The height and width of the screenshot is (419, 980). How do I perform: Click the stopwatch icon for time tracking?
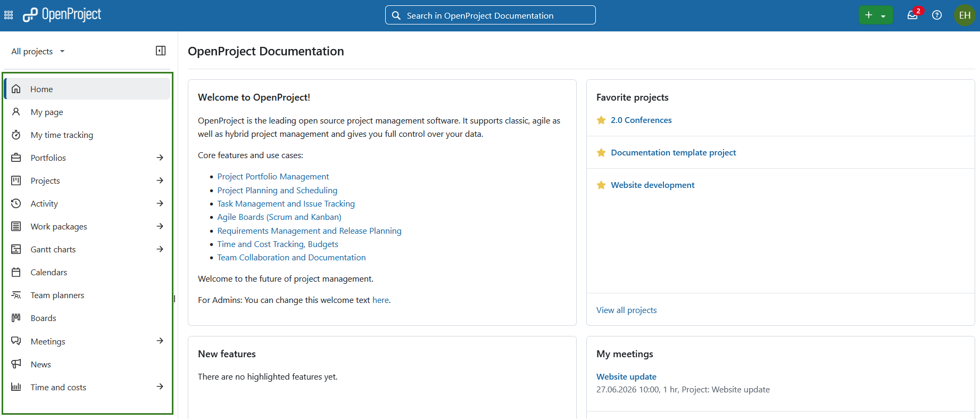(16, 135)
